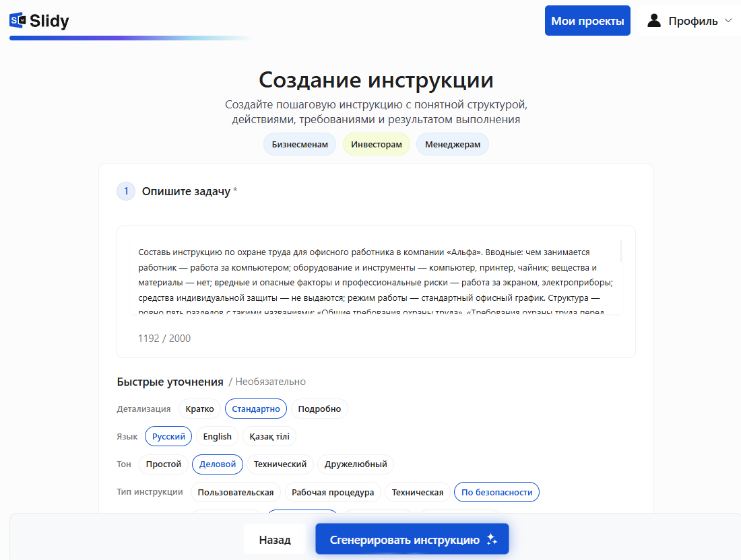This screenshot has height=560, width=741.
Task: Set language to English
Action: 217,436
